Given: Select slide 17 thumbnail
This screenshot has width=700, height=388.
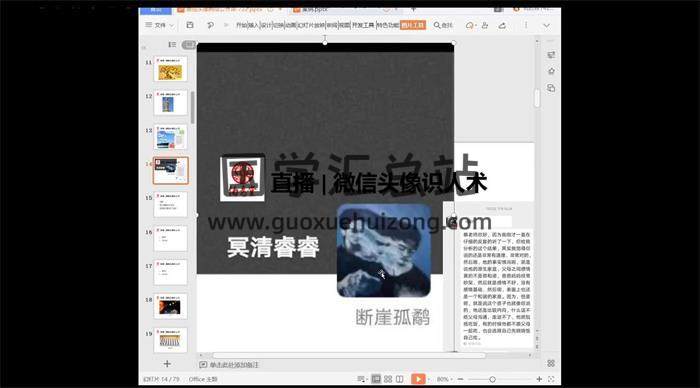Looking at the screenshot, I should click(171, 272).
